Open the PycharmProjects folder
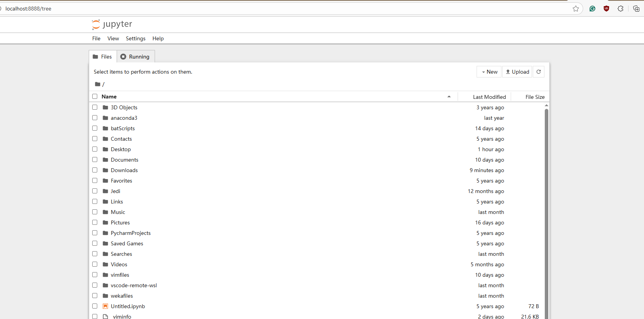Image resolution: width=644 pixels, height=319 pixels. pyautogui.click(x=131, y=233)
